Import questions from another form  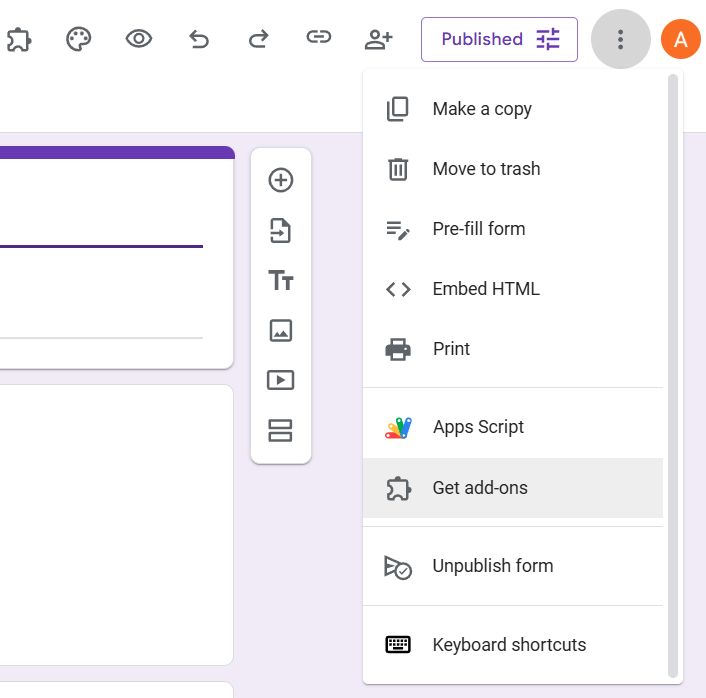[x=281, y=231]
